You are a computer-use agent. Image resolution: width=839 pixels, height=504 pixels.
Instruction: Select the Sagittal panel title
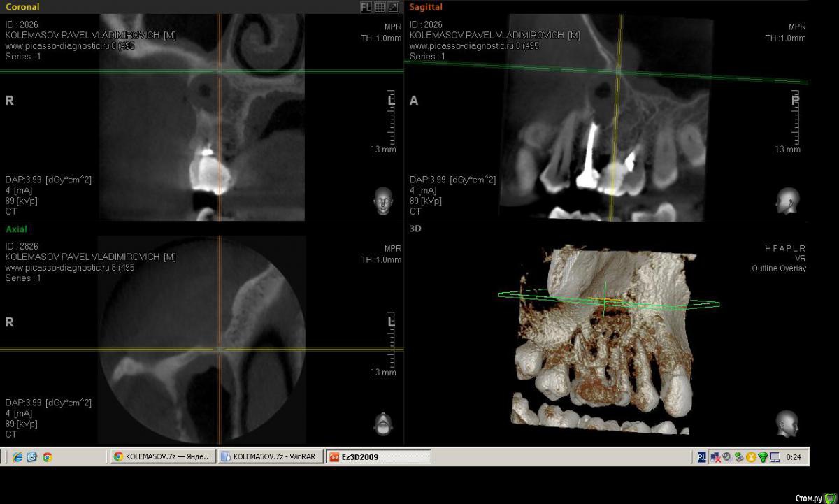426,7
